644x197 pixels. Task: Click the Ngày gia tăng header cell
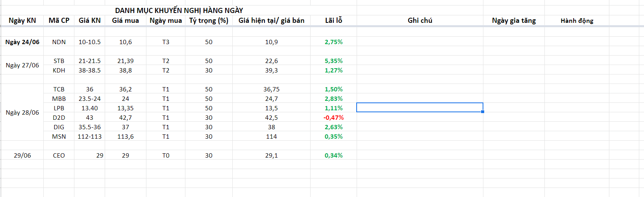point(514,20)
